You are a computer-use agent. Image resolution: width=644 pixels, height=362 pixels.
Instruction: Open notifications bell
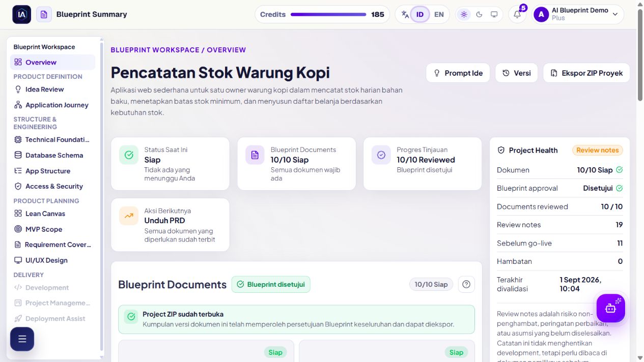(x=517, y=14)
